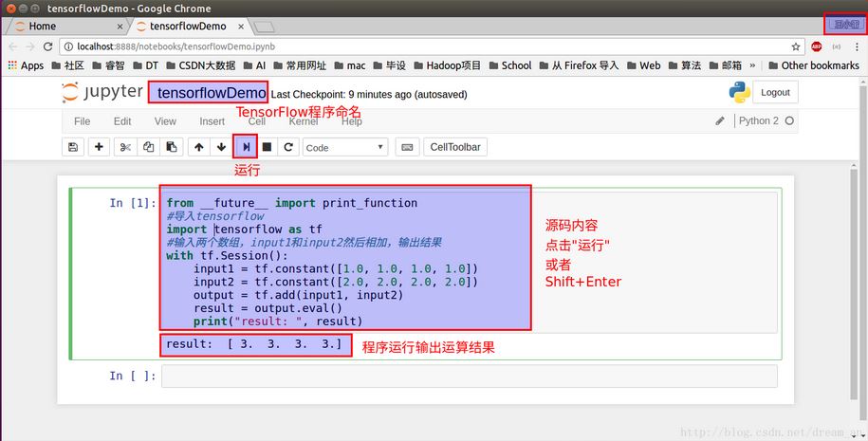Viewport: 868px width, 441px height.
Task: Open the School bookmark folder
Action: (x=510, y=65)
